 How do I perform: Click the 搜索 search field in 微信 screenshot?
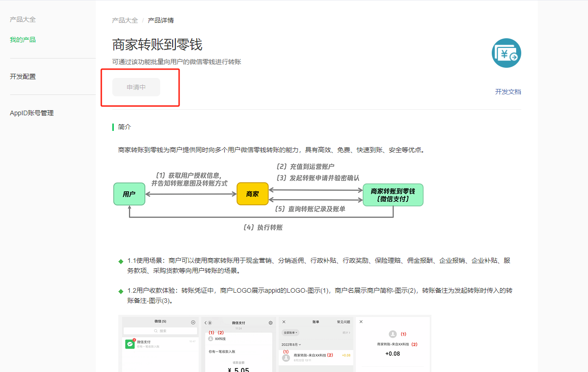[160, 331]
